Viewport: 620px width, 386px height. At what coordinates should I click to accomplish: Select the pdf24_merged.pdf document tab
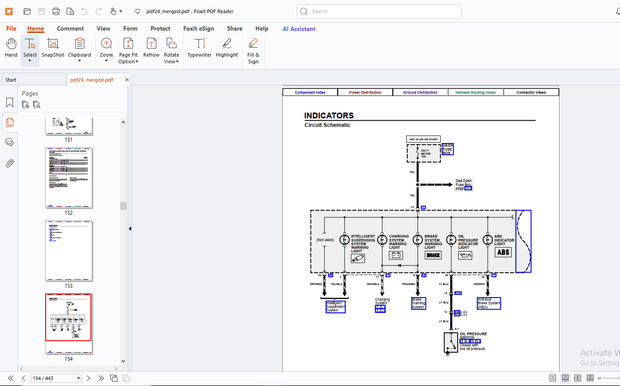(92, 79)
